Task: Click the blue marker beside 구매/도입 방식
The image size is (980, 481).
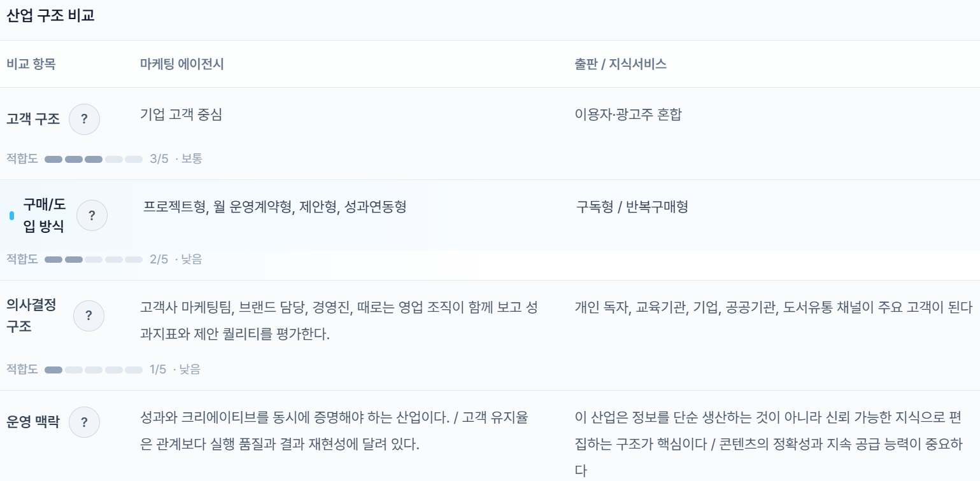Action: (x=11, y=216)
